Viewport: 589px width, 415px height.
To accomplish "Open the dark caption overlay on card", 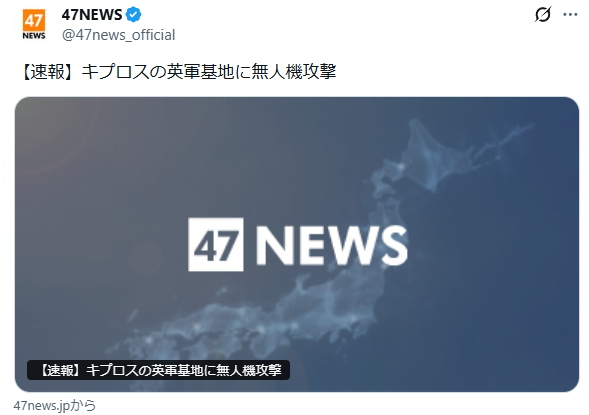I will [x=158, y=370].
